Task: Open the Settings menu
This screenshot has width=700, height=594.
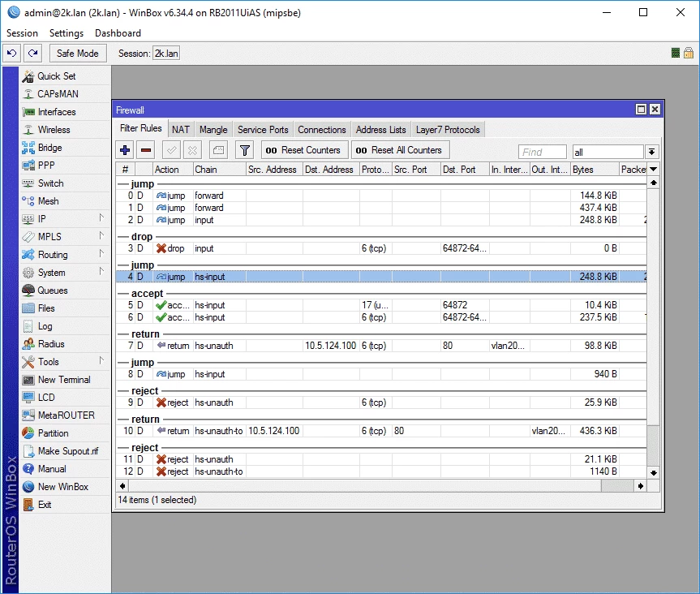Action: click(x=66, y=33)
